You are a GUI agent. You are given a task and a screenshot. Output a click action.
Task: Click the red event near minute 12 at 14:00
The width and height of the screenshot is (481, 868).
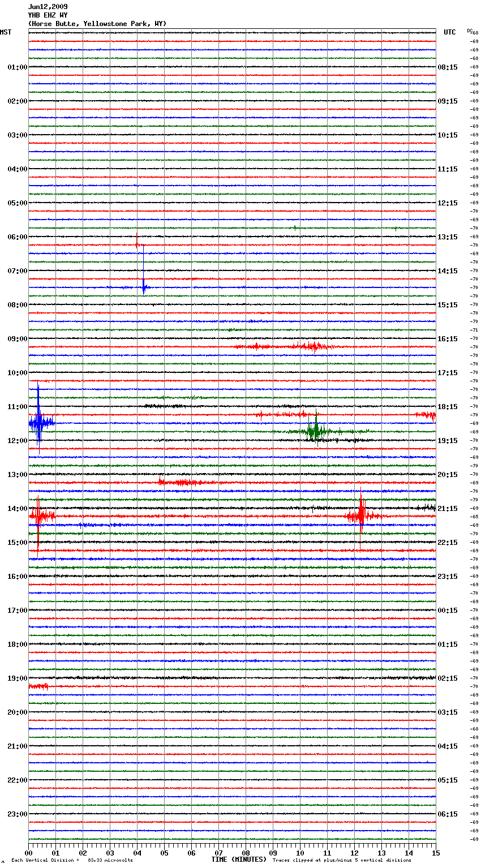tap(360, 515)
